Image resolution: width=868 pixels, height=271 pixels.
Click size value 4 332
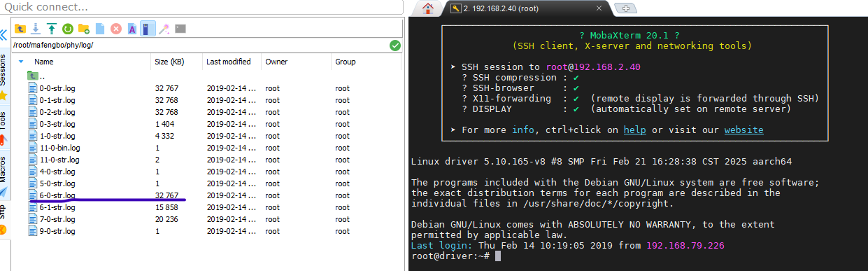click(x=164, y=136)
